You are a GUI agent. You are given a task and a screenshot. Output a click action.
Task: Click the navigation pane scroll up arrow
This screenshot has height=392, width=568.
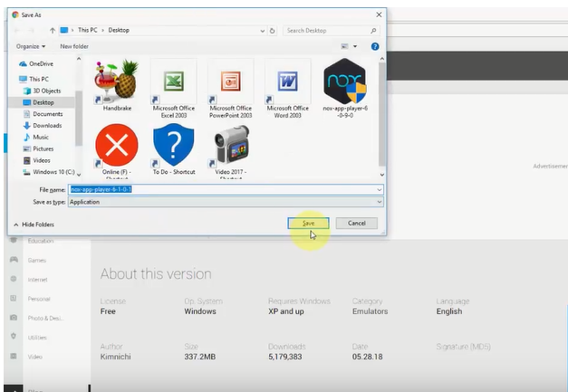[x=79, y=59]
